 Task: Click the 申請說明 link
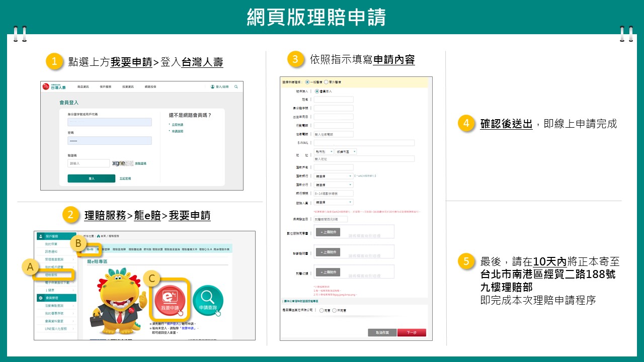pos(177,131)
